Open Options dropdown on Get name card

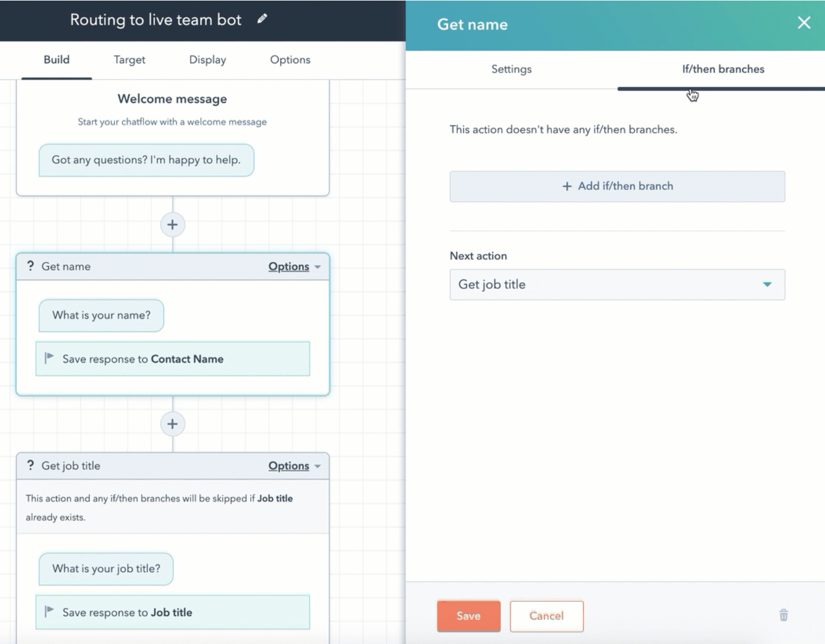tap(294, 267)
